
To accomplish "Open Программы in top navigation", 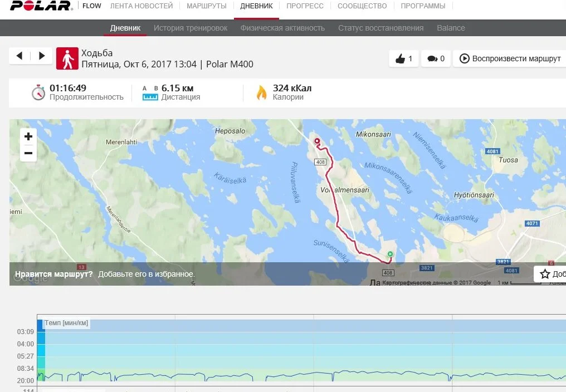I will click(x=423, y=6).
